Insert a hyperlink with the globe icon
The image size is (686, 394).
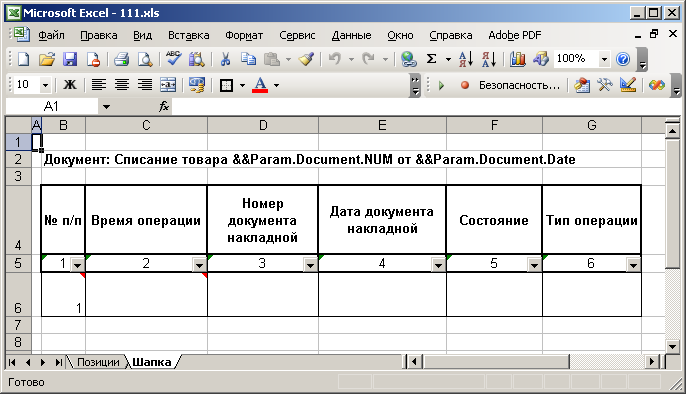409,59
